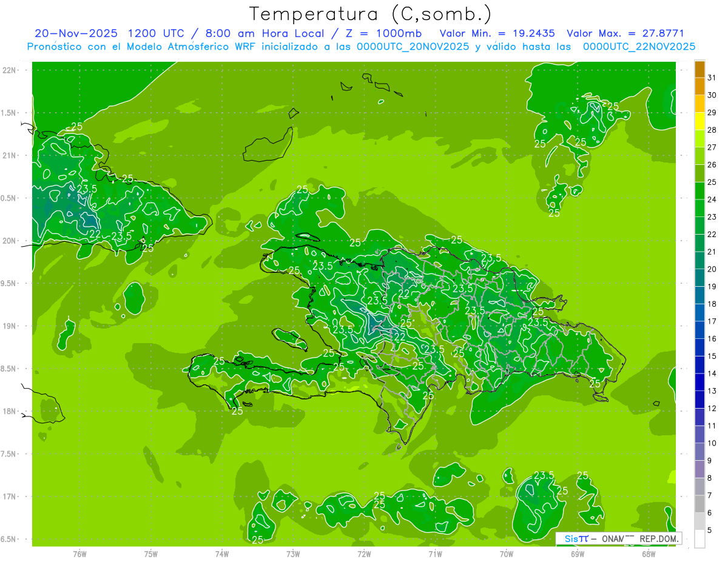Click the latitude axis label 22N
The image size is (728, 562).
[x=10, y=70]
